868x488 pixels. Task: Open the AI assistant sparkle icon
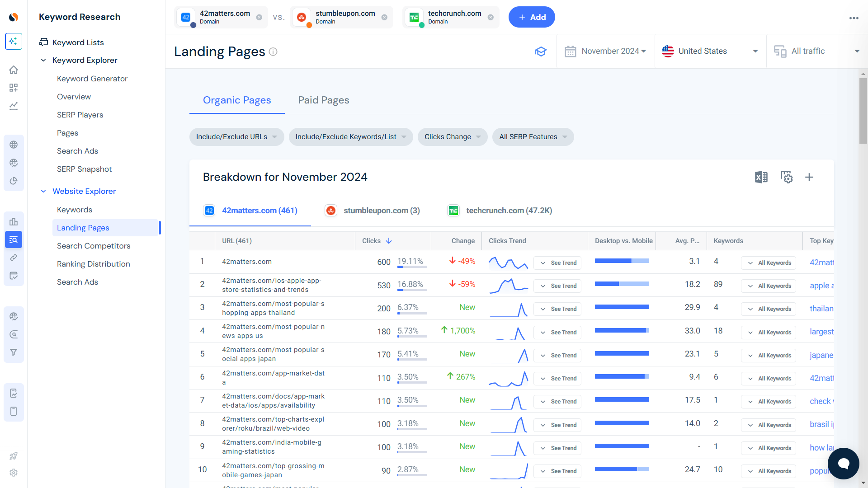(14, 41)
